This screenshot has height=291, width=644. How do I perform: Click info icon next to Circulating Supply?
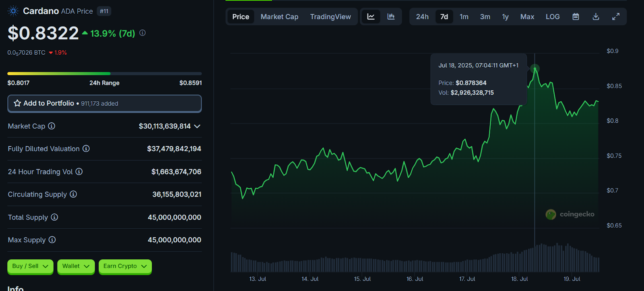tap(73, 195)
